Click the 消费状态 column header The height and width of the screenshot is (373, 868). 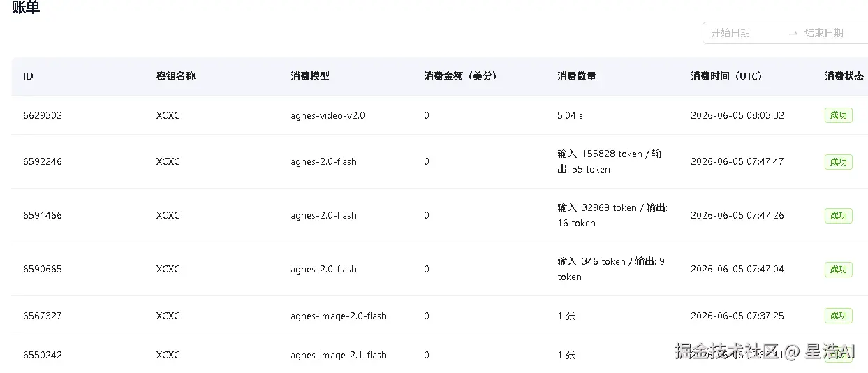pos(844,76)
